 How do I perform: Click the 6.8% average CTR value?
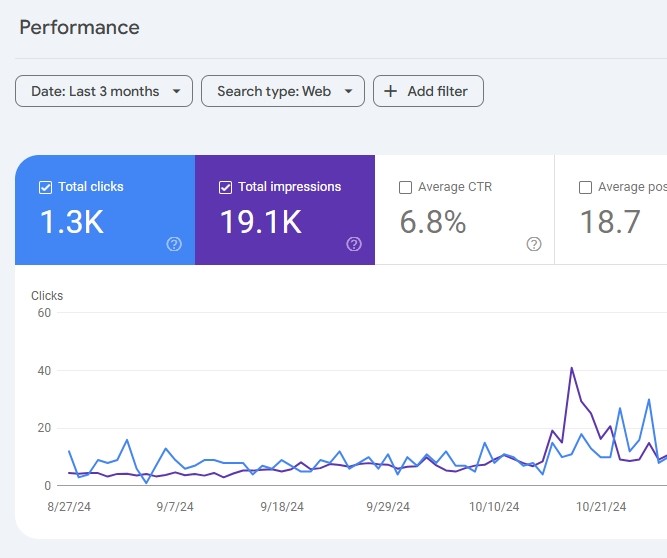tap(433, 222)
